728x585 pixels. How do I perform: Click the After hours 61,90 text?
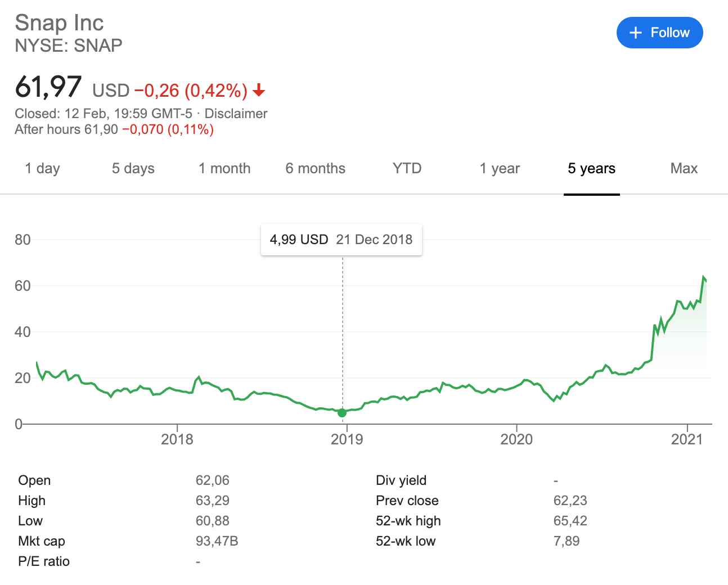pyautogui.click(x=66, y=129)
